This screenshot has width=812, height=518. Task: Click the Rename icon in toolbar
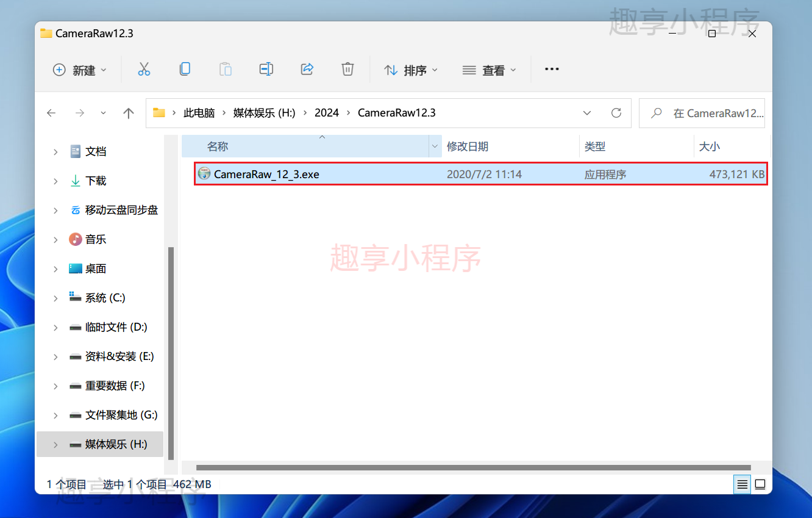tap(266, 70)
